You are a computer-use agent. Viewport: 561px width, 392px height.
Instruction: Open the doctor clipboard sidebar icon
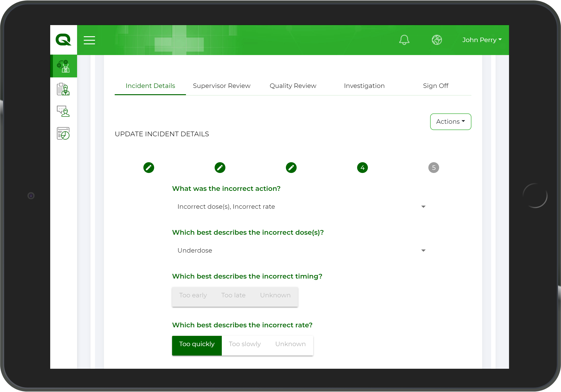pos(63,89)
